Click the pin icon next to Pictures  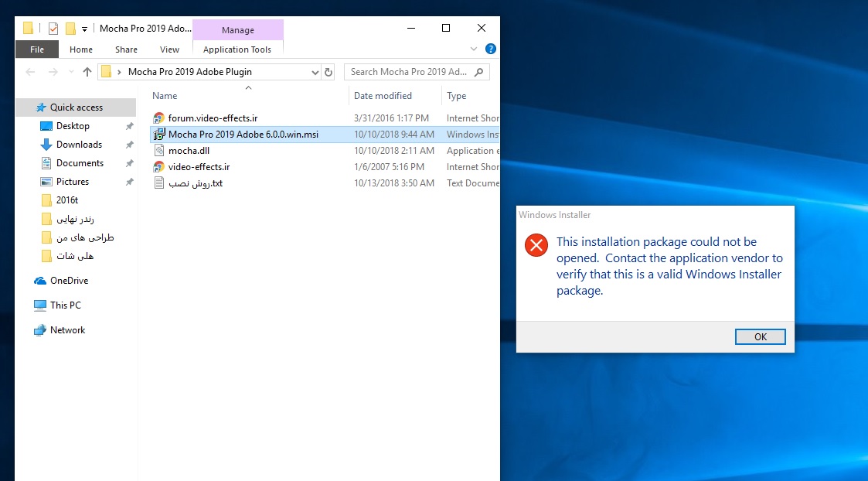point(130,182)
